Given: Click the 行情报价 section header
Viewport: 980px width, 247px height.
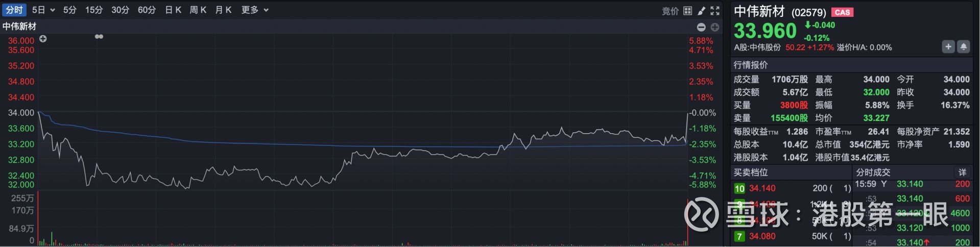Looking at the screenshot, I should coord(751,65).
